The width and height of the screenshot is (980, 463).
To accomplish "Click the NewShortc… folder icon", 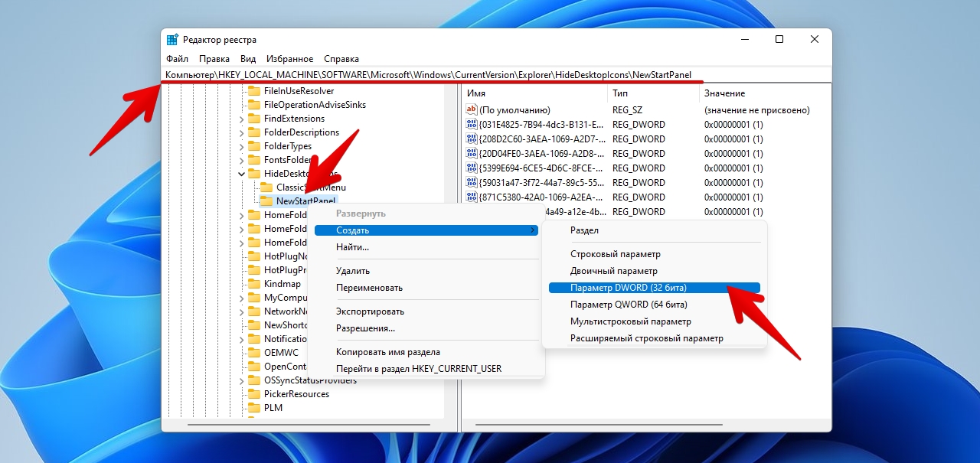I will [254, 325].
